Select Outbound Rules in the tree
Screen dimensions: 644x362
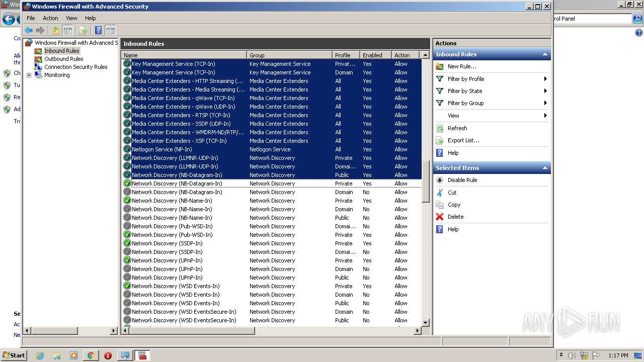coord(64,59)
